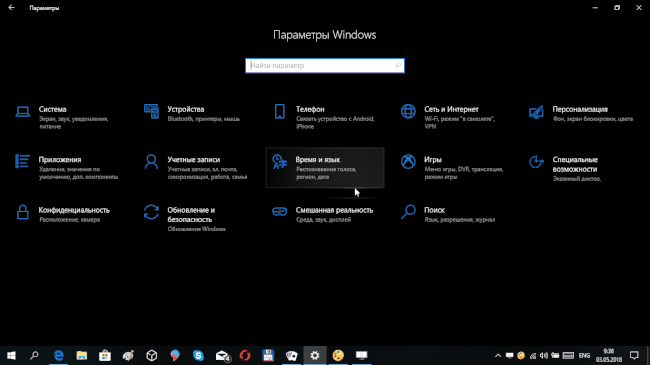This screenshot has width=650, height=365.
Task: Open Конфиденциальность padlock icon
Action: [22, 212]
